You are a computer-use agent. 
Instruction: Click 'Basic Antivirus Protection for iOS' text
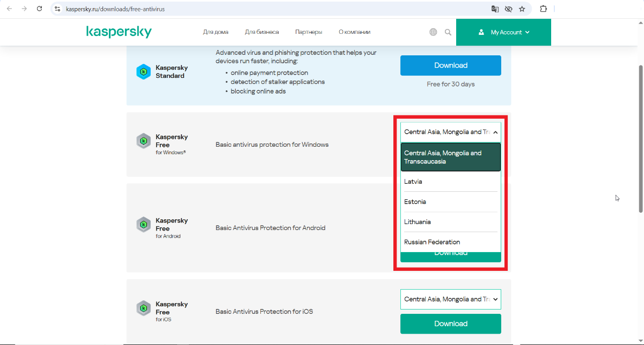(264, 312)
